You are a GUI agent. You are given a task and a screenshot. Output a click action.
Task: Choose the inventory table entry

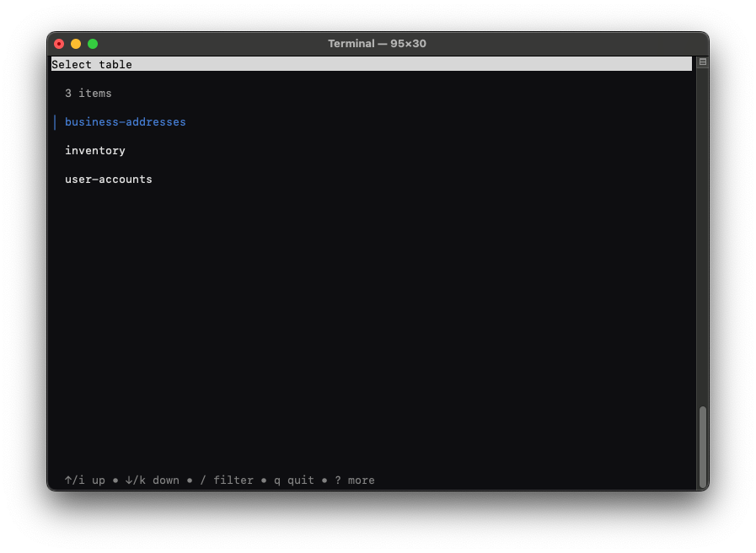(95, 151)
